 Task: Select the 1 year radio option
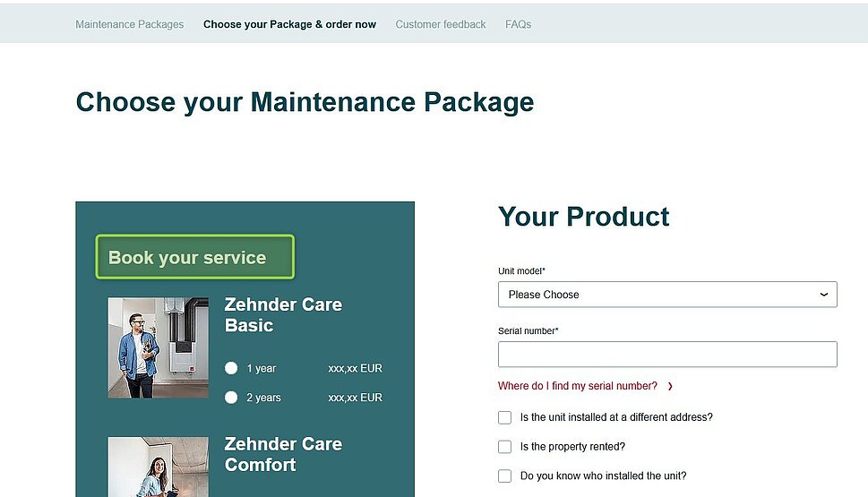click(x=232, y=368)
